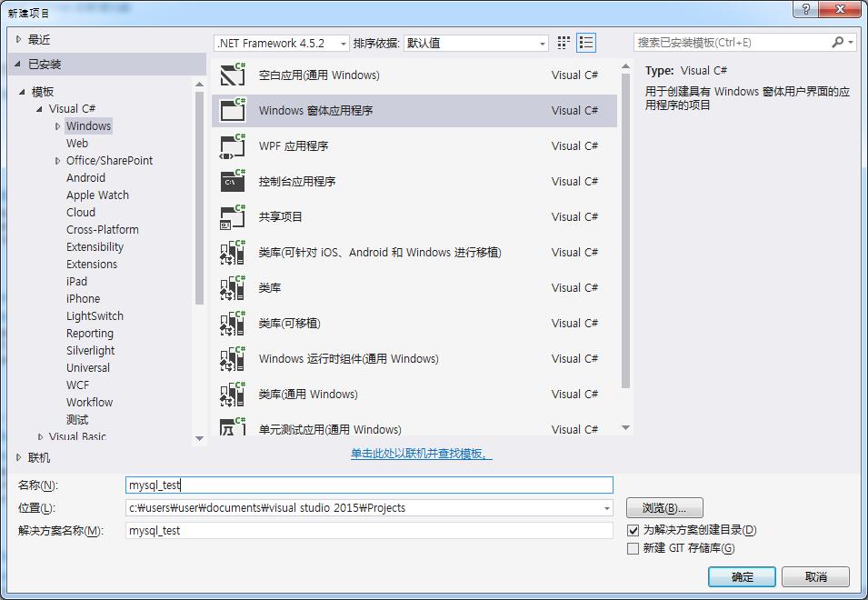Toggle 为解决方案创建目录 checkbox
This screenshot has width=868, height=600.
coord(633,530)
